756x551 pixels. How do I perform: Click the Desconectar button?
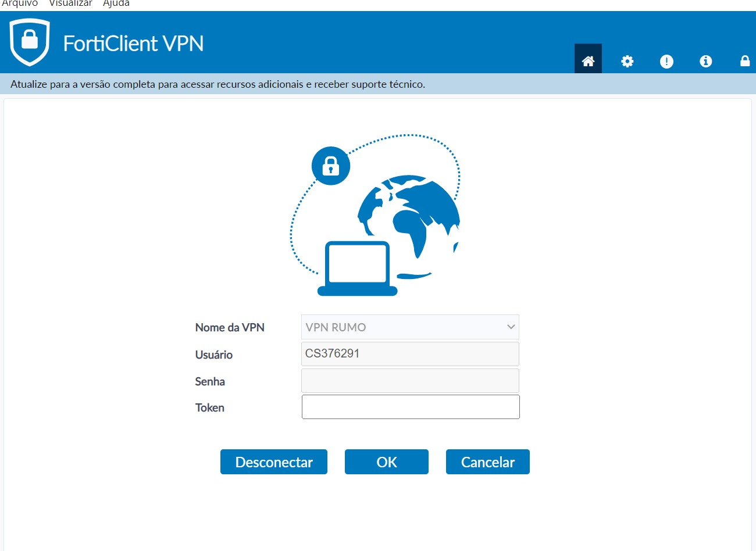274,462
